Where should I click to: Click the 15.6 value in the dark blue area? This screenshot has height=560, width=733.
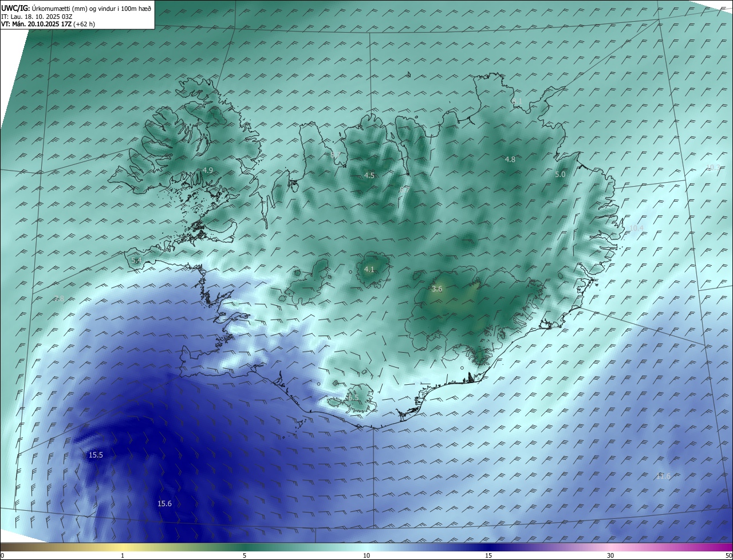coord(164,504)
